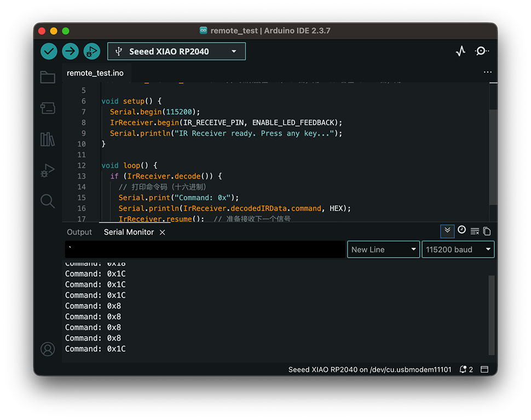Clear the Serial Monitor output
531x420 pixels.
pos(475,231)
